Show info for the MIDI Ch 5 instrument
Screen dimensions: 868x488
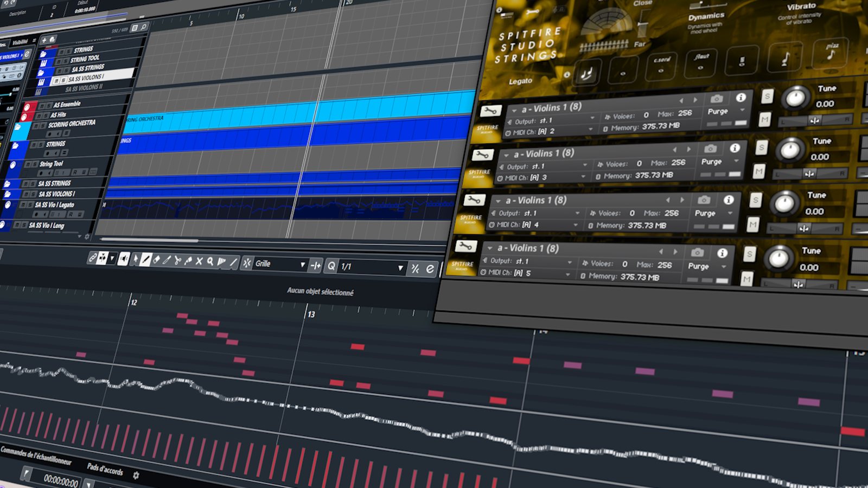pos(723,253)
